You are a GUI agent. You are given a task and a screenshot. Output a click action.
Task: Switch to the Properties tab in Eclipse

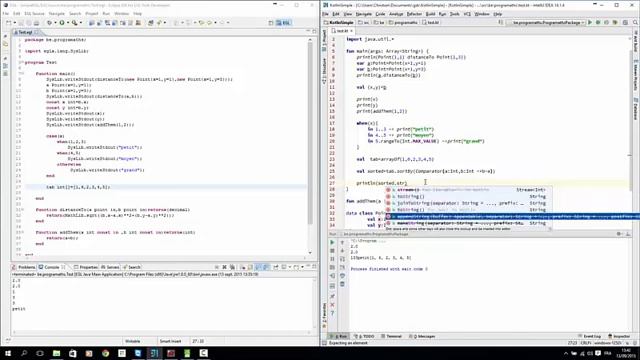(86, 267)
